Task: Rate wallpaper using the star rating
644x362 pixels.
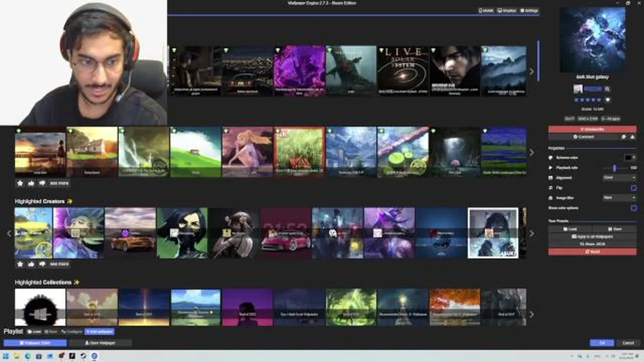Action: click(x=588, y=100)
